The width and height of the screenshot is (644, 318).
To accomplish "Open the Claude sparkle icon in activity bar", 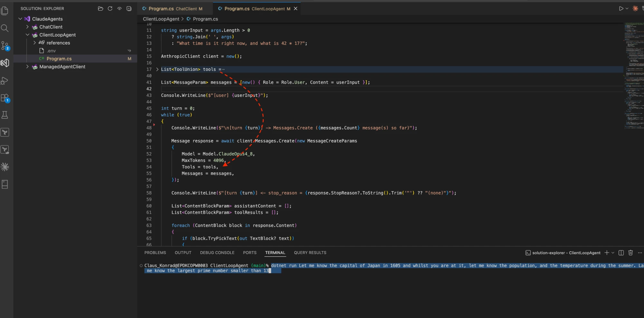I will click(5, 167).
